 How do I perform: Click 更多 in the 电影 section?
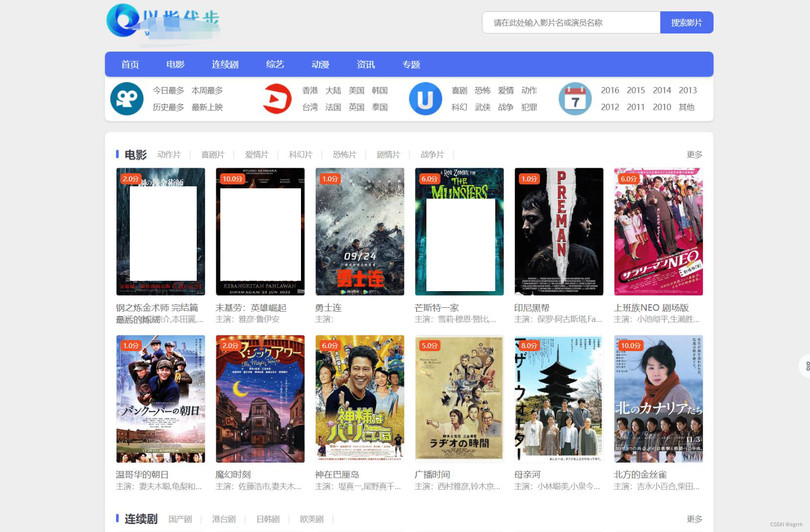coord(694,155)
